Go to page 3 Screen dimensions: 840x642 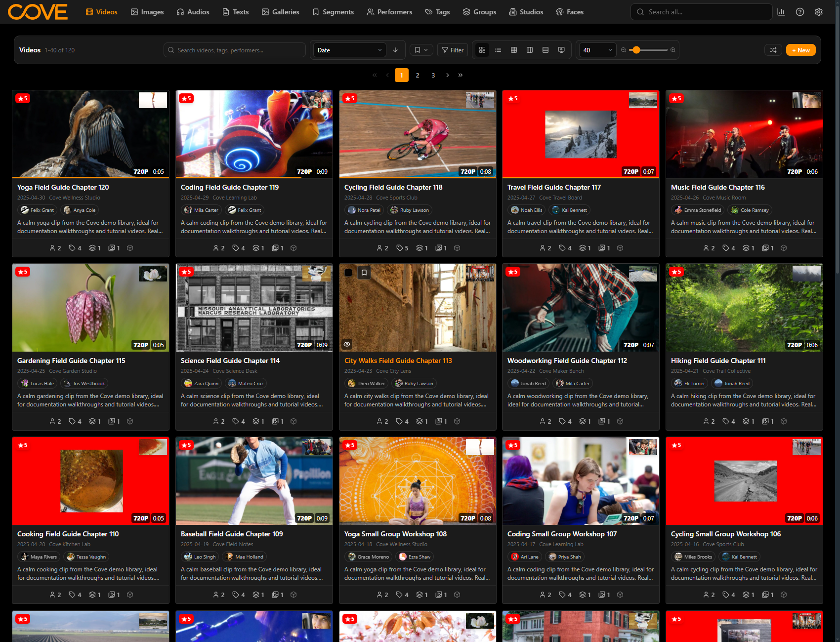point(433,75)
